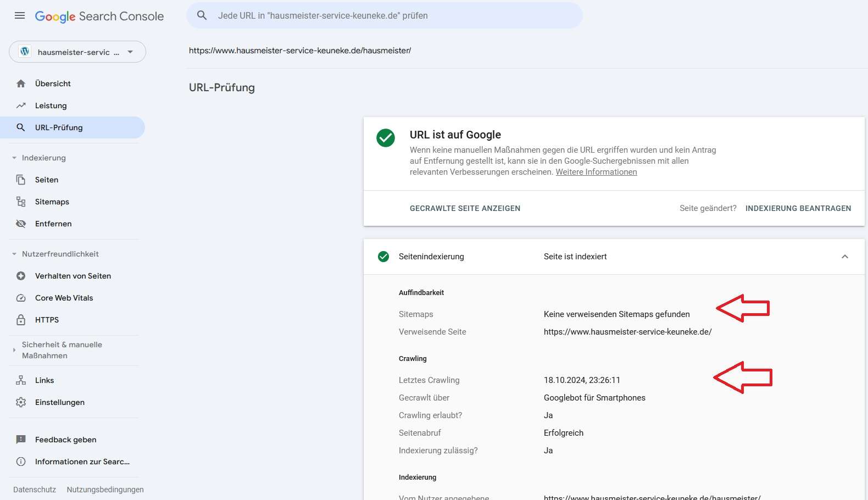The width and height of the screenshot is (868, 500).
Task: Click the Verweisende Seite URL value
Action: pos(627,332)
